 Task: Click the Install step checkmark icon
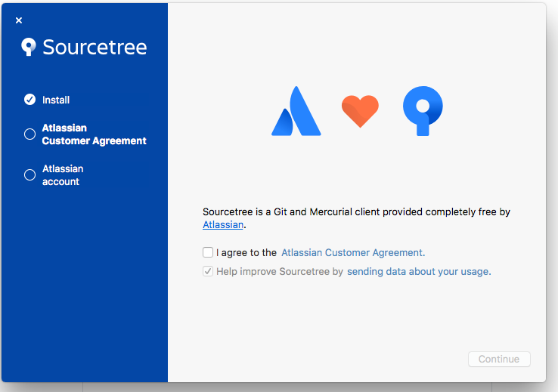[x=30, y=100]
